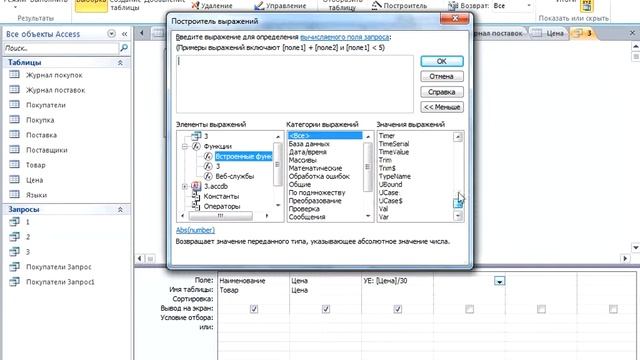This screenshot has width=640, height=360.
Task: Select <Все> expression category
Action: 325,136
